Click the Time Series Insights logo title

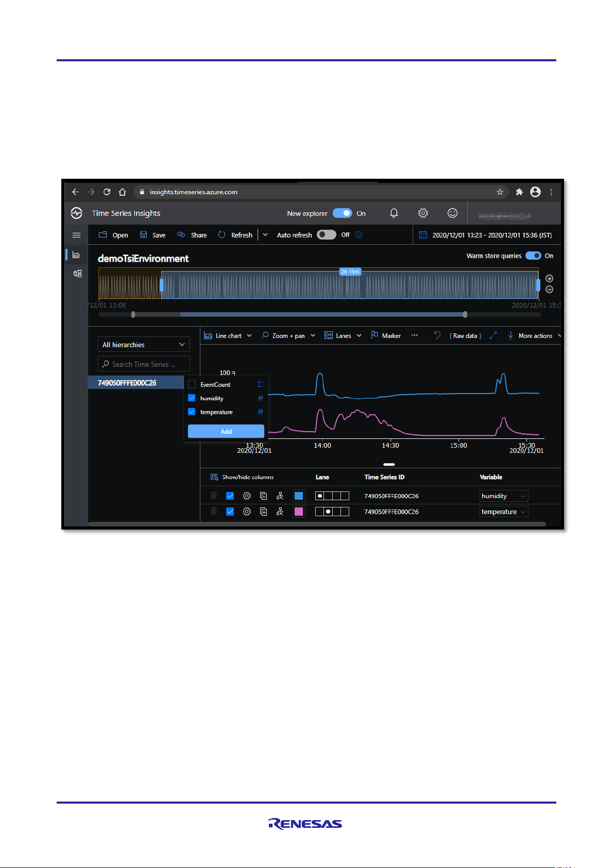(126, 213)
